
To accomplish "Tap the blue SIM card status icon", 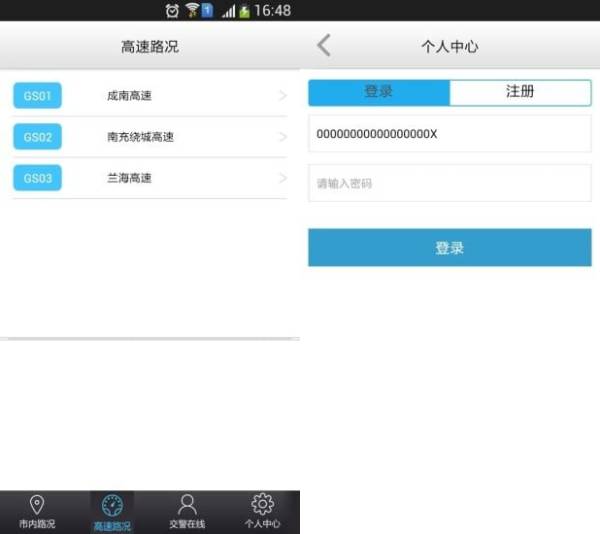I will [207, 10].
